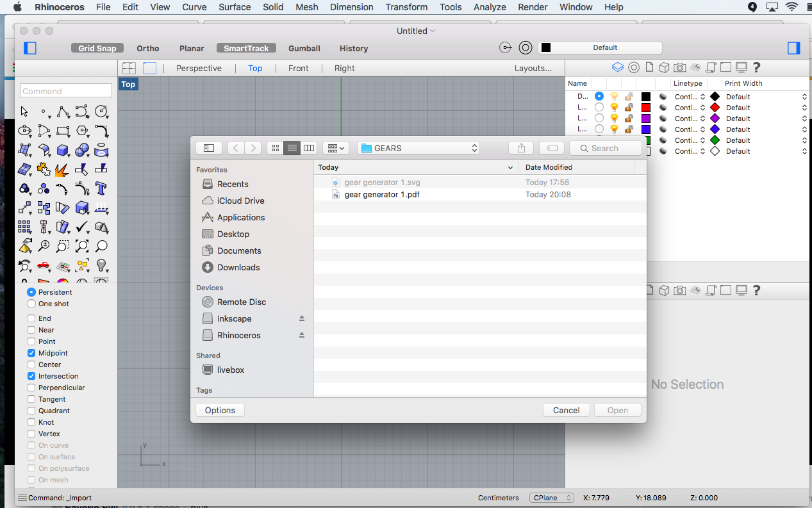
Task: Uncheck the Midpoint object snap
Action: 31,353
